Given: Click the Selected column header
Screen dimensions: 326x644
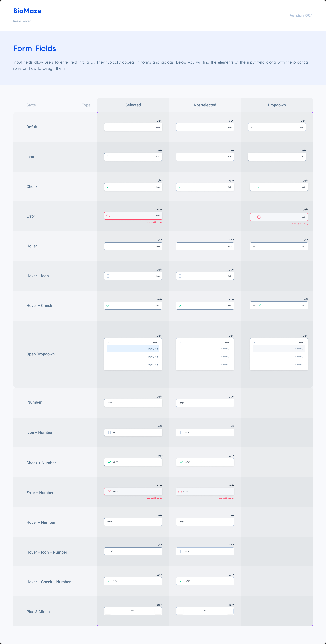Looking at the screenshot, I should pyautogui.click(x=133, y=105).
